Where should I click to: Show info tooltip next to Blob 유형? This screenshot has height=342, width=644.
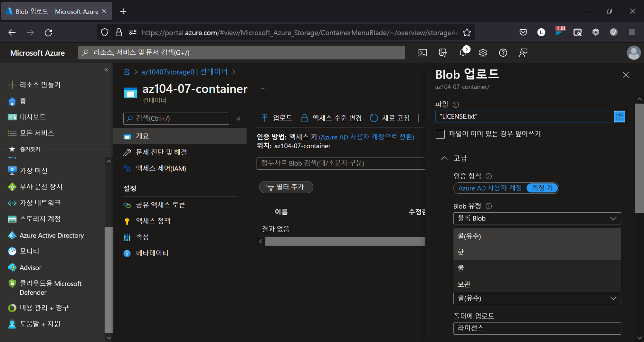[x=488, y=206]
